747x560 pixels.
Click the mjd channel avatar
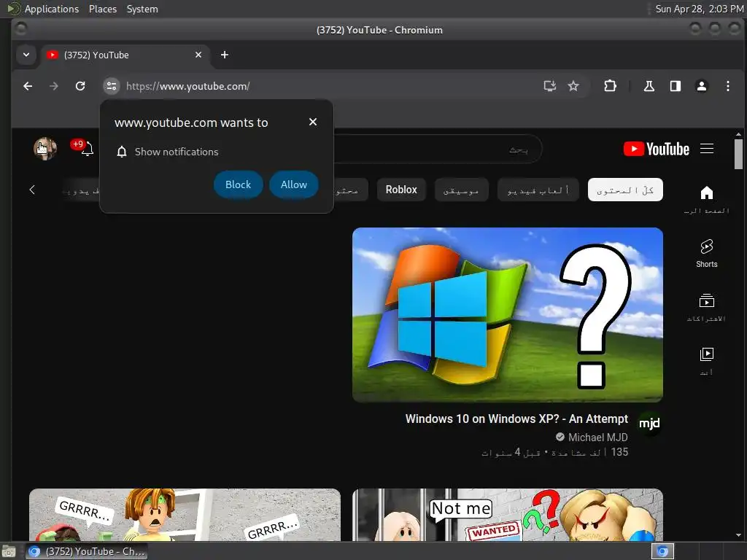coord(649,423)
